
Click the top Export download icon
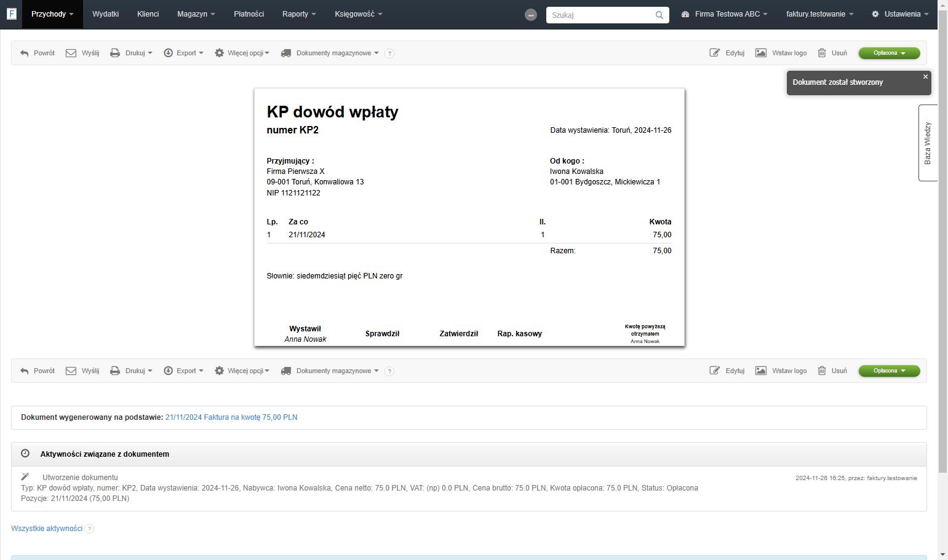click(168, 53)
